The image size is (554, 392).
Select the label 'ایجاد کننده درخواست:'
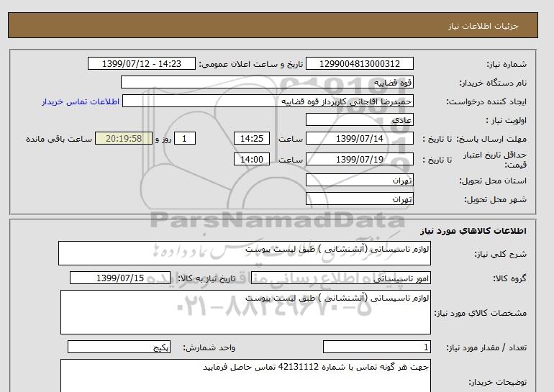[x=486, y=101]
